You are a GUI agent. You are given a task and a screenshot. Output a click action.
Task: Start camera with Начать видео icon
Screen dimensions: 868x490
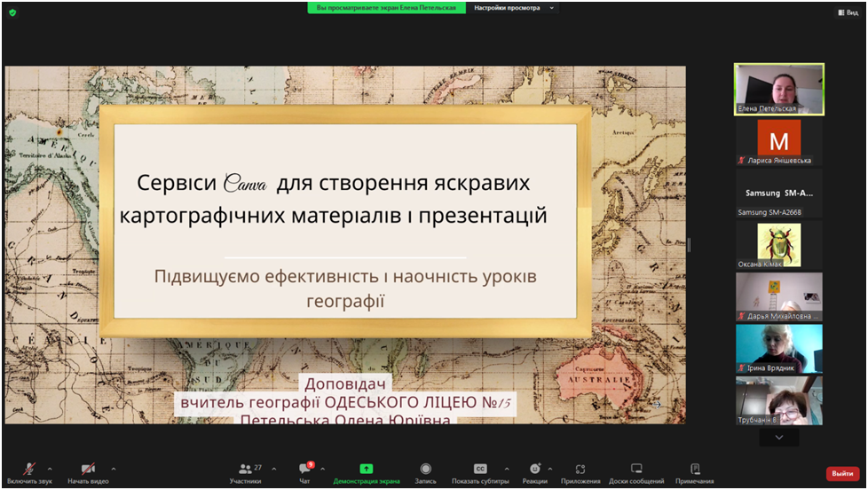pos(88,470)
